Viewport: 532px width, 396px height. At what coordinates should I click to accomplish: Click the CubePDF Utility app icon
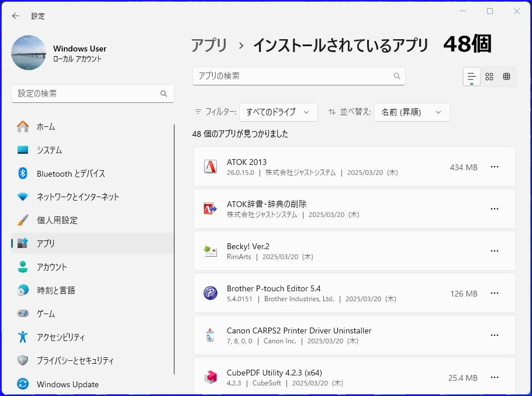[210, 377]
